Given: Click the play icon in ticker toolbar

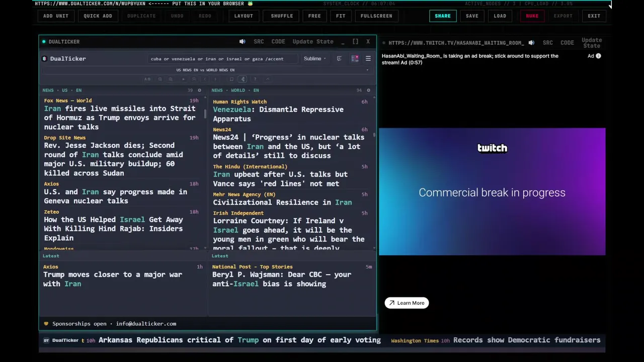Looking at the screenshot, I should coord(183,79).
